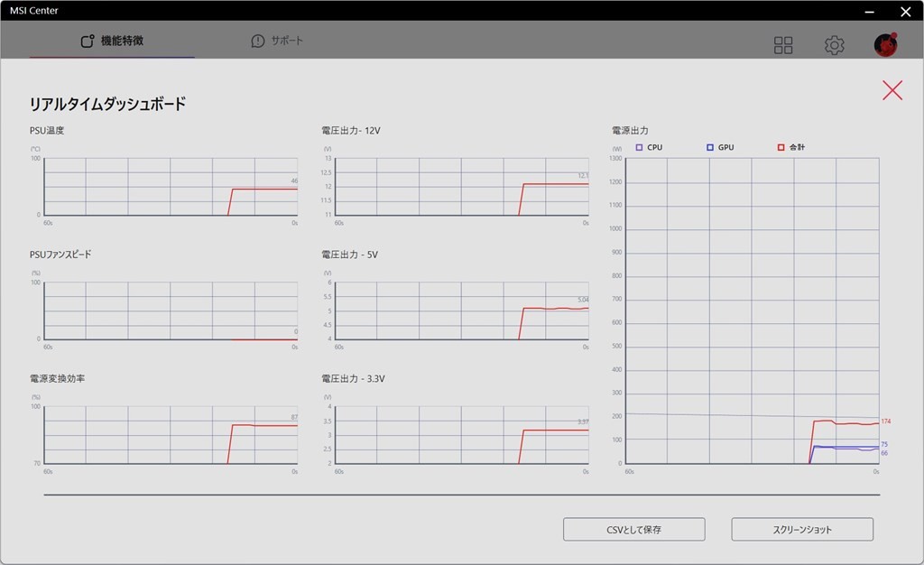Screen dimensions: 924x565
Task: Click the 電源出力 chart title
Action: coord(630,130)
